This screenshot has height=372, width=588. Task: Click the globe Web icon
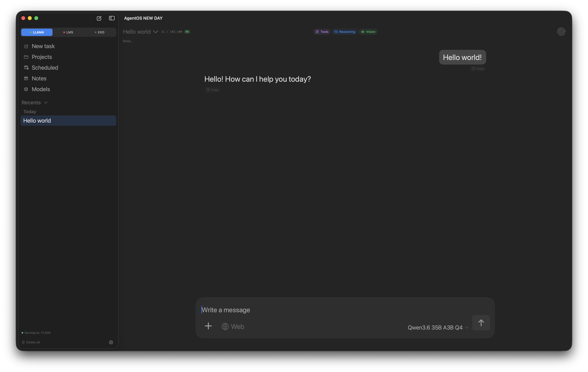coord(225,326)
